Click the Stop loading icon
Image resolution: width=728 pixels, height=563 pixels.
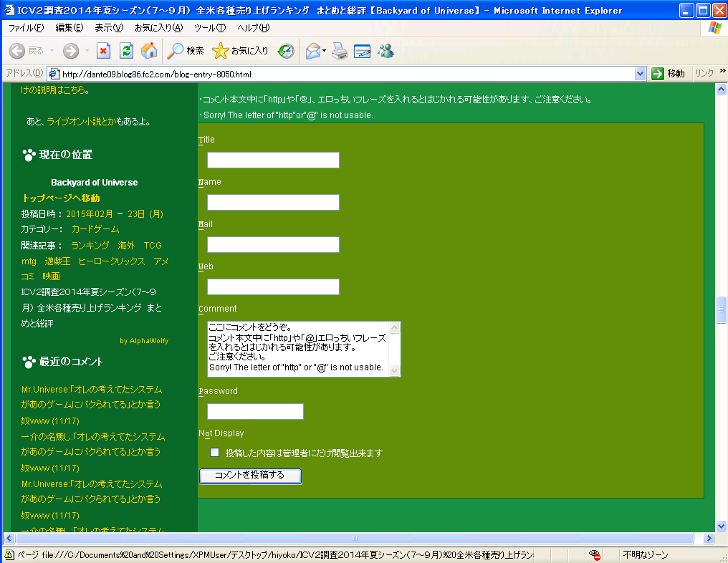[x=104, y=51]
